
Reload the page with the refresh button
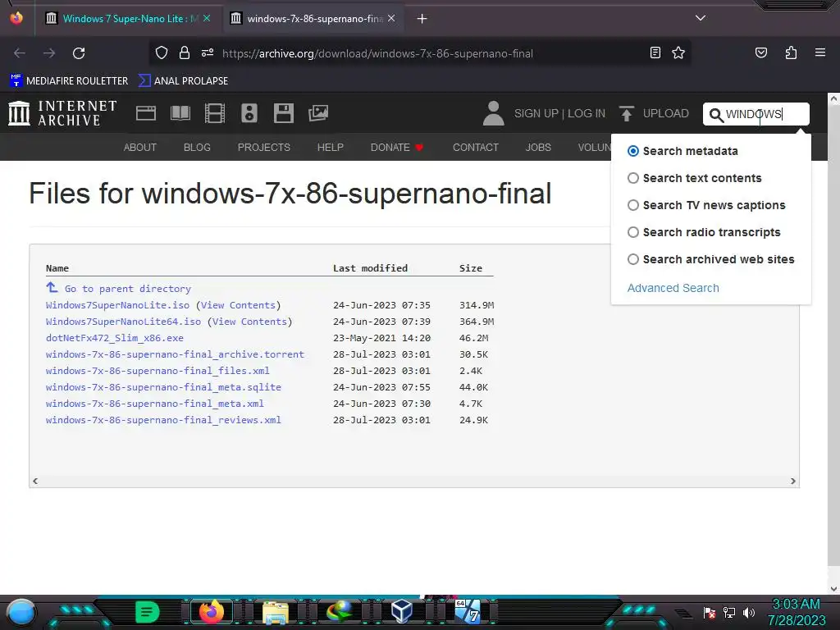(79, 53)
